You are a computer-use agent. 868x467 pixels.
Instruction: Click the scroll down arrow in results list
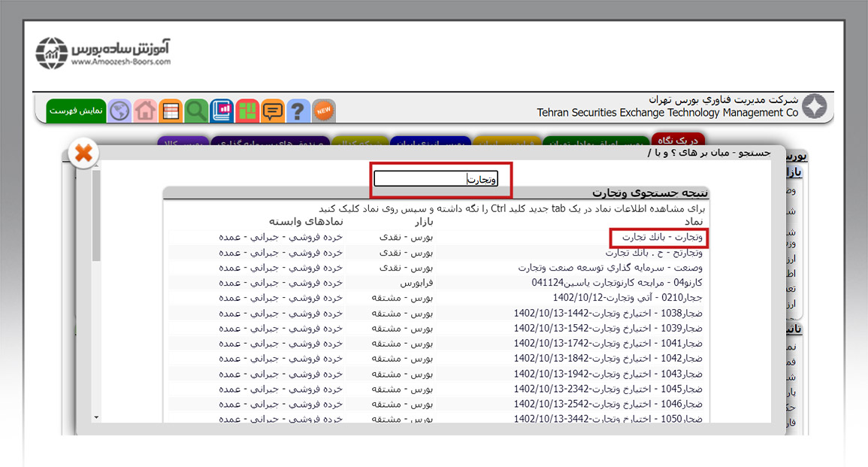click(96, 417)
